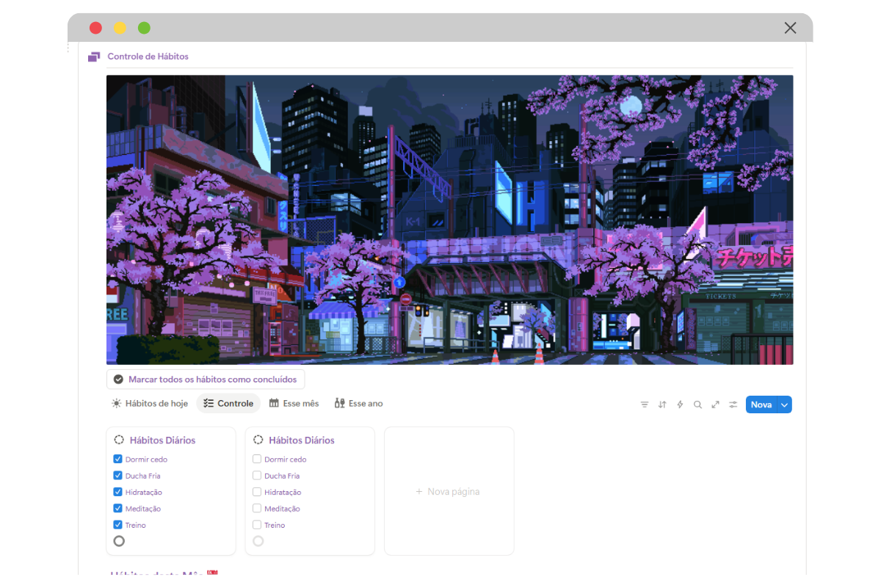This screenshot has width=881, height=588.
Task: Open the view settings sliders icon
Action: click(x=733, y=404)
